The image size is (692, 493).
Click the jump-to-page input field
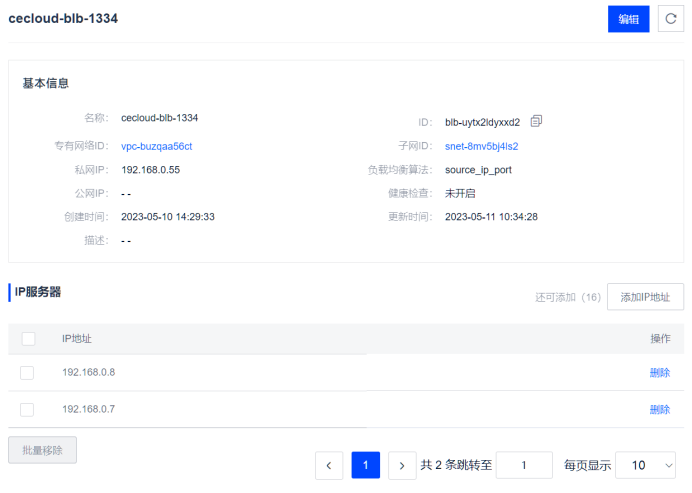click(x=524, y=465)
